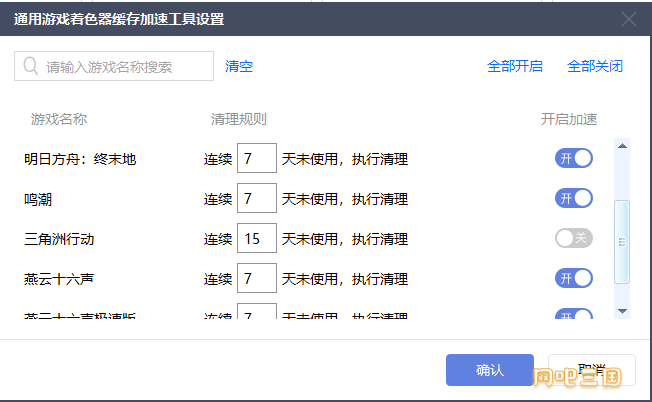652x402 pixels.
Task: Enable acceleration for 三角洲行动
Action: [574, 238]
